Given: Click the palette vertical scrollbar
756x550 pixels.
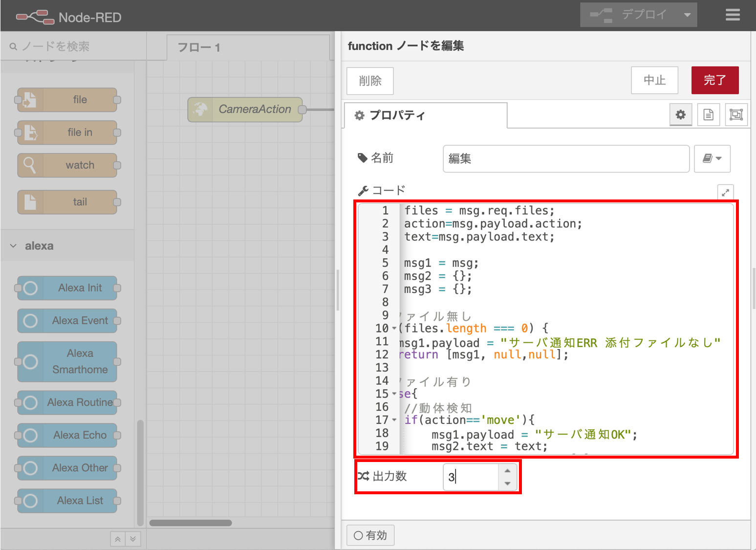Looking at the screenshot, I should pos(140,472).
